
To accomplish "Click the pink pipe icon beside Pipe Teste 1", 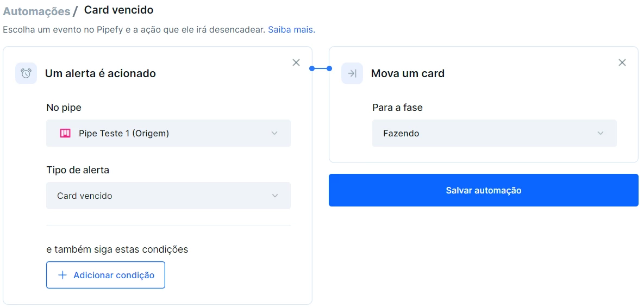I will 66,133.
